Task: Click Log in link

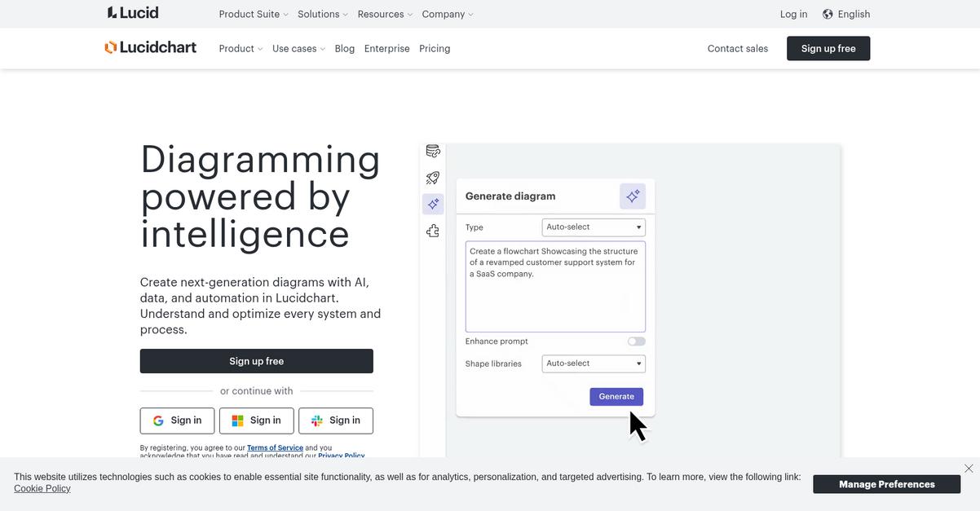Action: 794,14
